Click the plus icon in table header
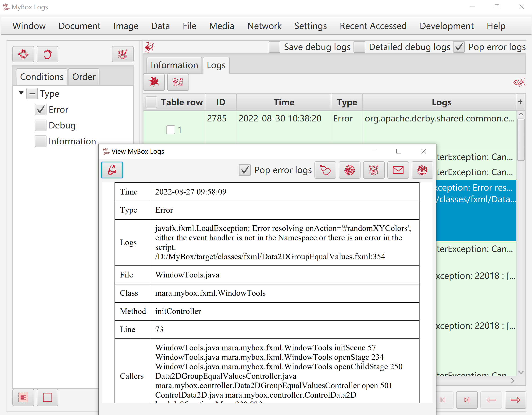This screenshot has height=415, width=532. pyautogui.click(x=520, y=102)
